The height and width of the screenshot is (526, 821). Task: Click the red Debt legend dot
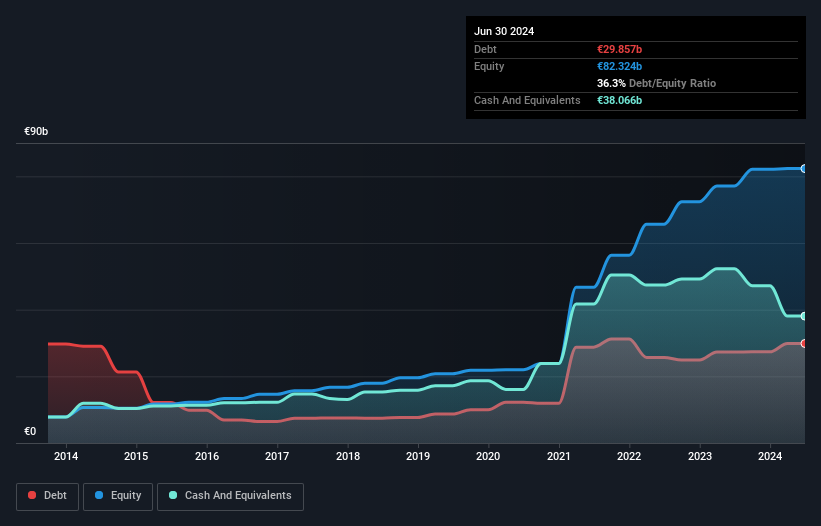click(32, 495)
